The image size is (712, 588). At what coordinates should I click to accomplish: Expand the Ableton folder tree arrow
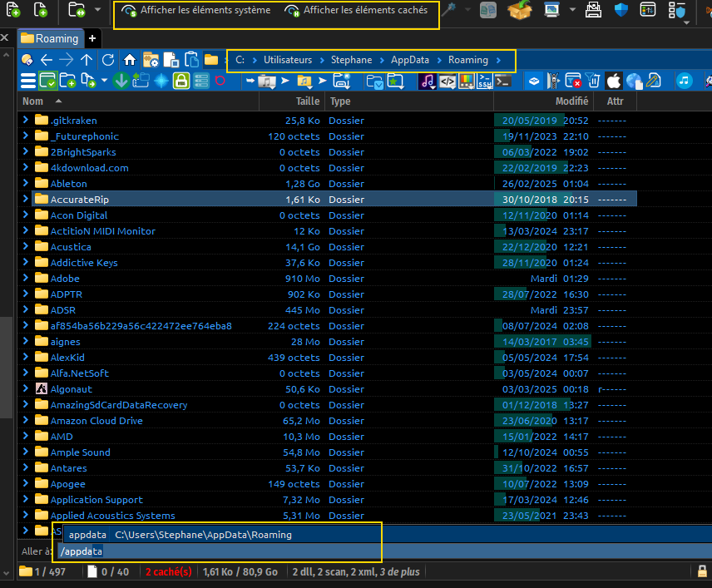[26, 184]
